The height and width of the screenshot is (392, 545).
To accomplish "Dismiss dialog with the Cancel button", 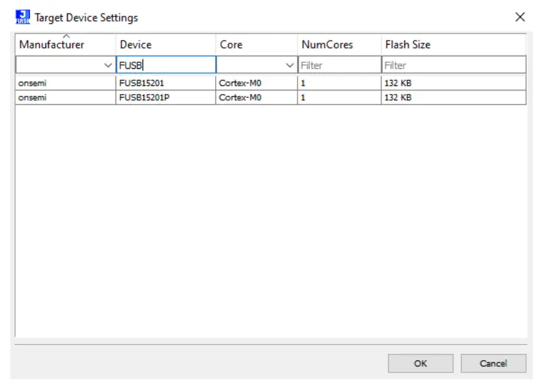I will click(x=494, y=364).
